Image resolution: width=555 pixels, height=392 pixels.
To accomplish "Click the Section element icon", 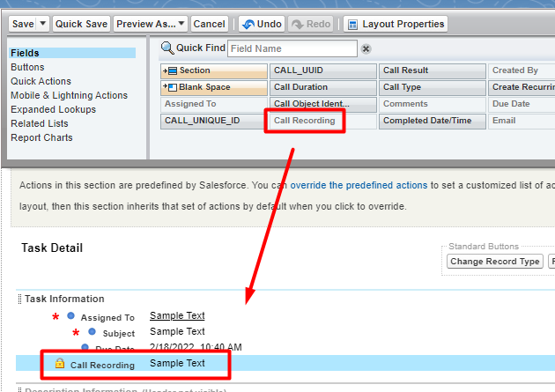I will coord(170,70).
